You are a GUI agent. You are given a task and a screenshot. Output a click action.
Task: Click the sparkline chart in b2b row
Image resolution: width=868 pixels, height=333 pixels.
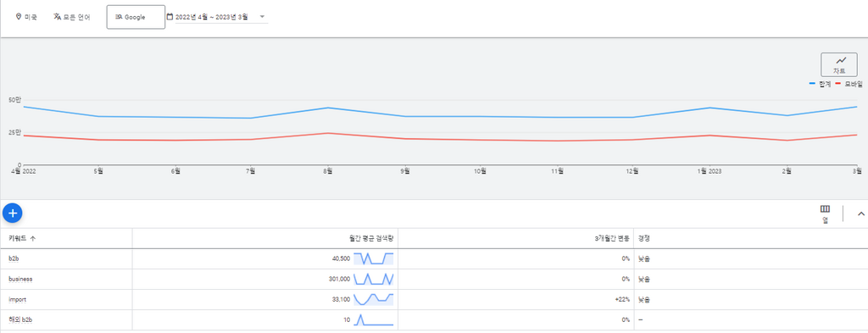[374, 258]
